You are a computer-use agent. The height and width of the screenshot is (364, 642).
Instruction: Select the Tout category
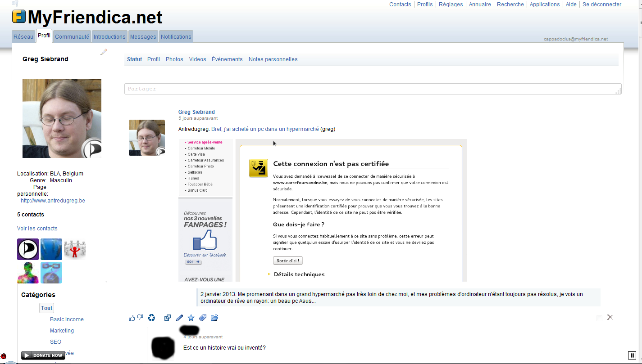pyautogui.click(x=46, y=308)
